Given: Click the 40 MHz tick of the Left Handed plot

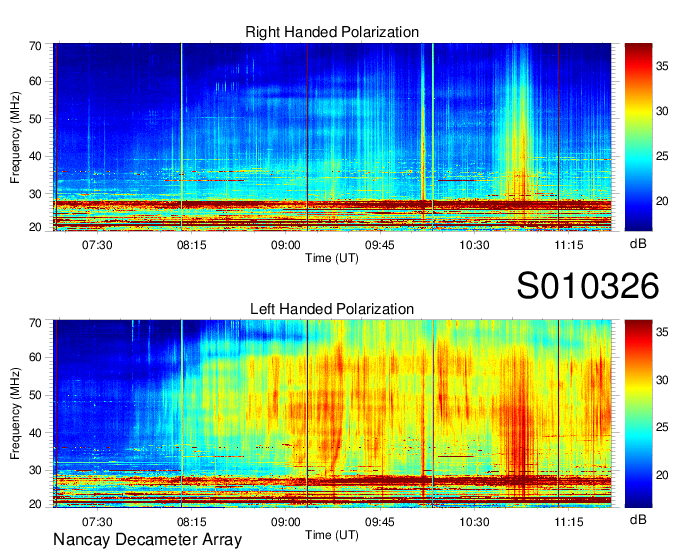Looking at the screenshot, I should 35,433.
